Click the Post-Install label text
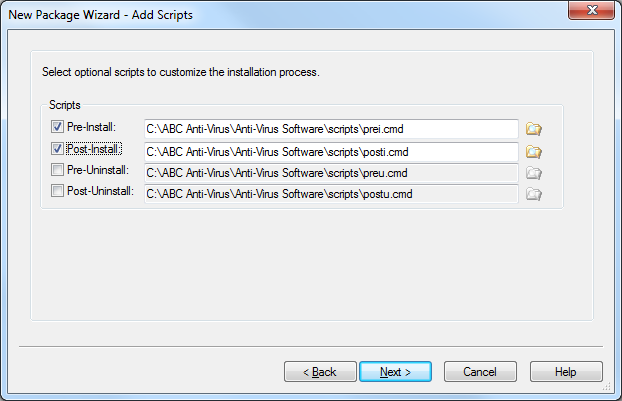The width and height of the screenshot is (622, 401). [94, 149]
